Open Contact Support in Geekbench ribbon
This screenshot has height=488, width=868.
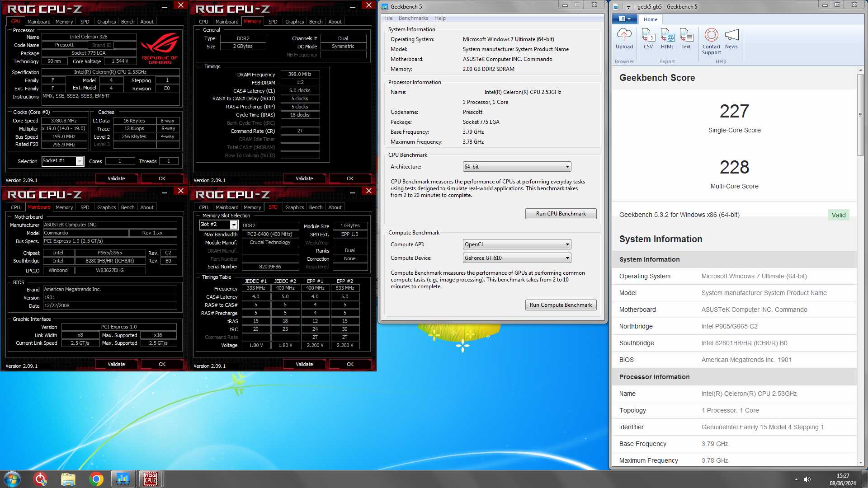click(x=712, y=42)
